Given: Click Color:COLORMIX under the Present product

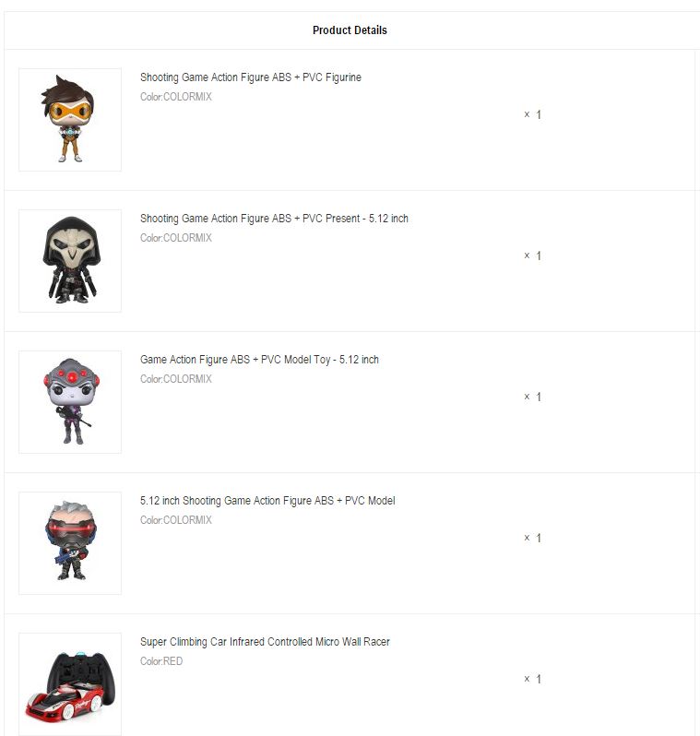Looking at the screenshot, I should pos(176,238).
